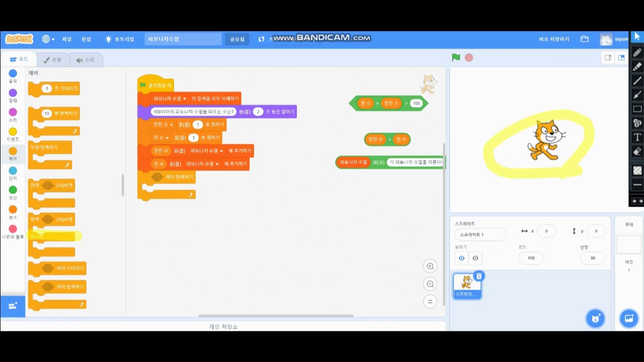Open 전 수 variable dropdown in set block
Viewport: 644px width, 362px height.
click(x=161, y=137)
